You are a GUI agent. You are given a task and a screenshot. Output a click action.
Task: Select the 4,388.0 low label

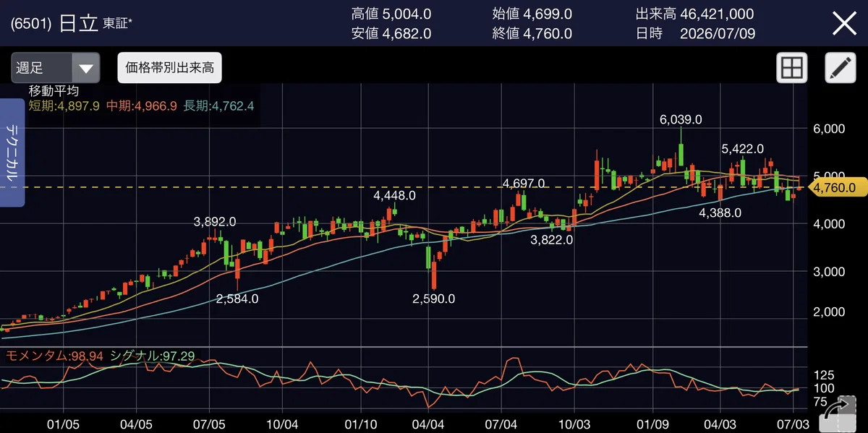click(x=720, y=213)
